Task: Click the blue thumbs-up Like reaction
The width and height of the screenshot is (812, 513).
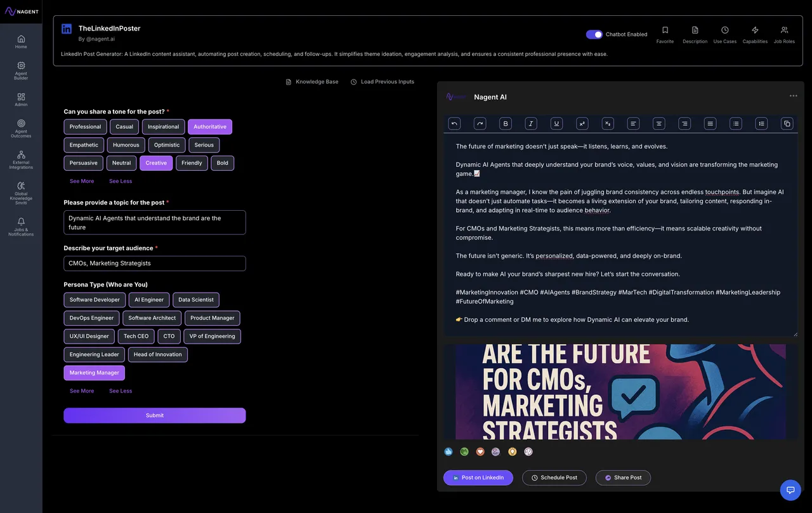Action: [449, 452]
